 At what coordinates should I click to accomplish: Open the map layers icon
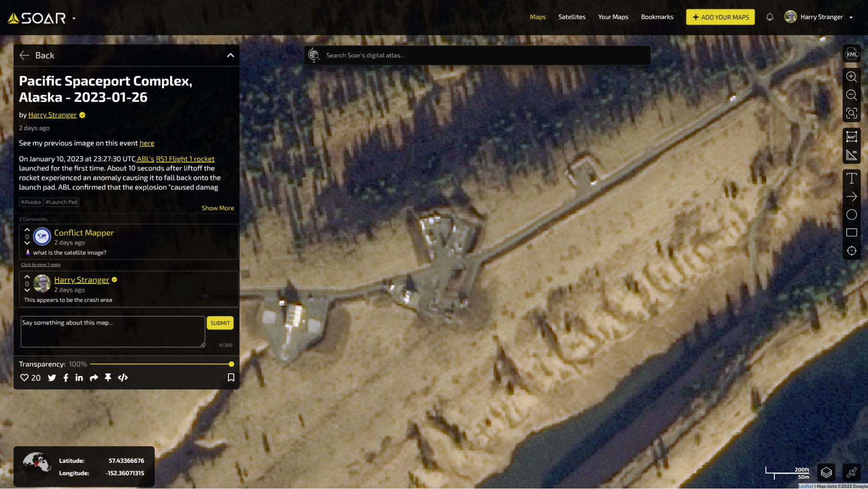click(x=826, y=473)
